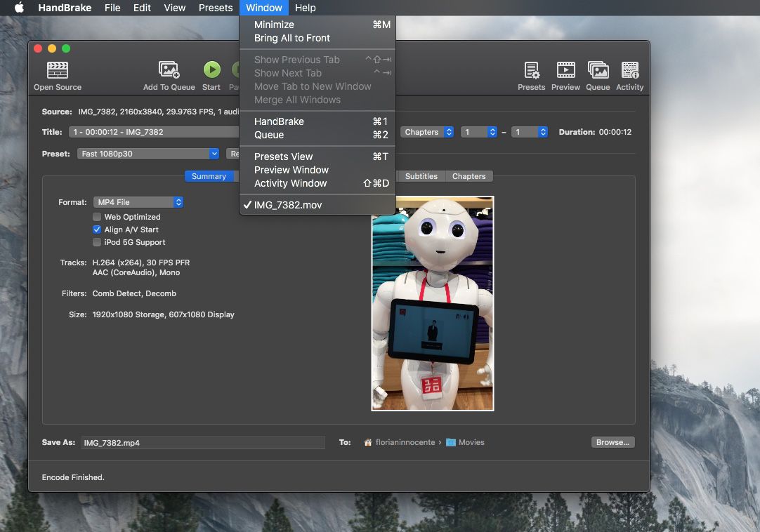Image resolution: width=760 pixels, height=532 pixels.
Task: Open the Chapters range type dropdown
Action: (x=427, y=132)
